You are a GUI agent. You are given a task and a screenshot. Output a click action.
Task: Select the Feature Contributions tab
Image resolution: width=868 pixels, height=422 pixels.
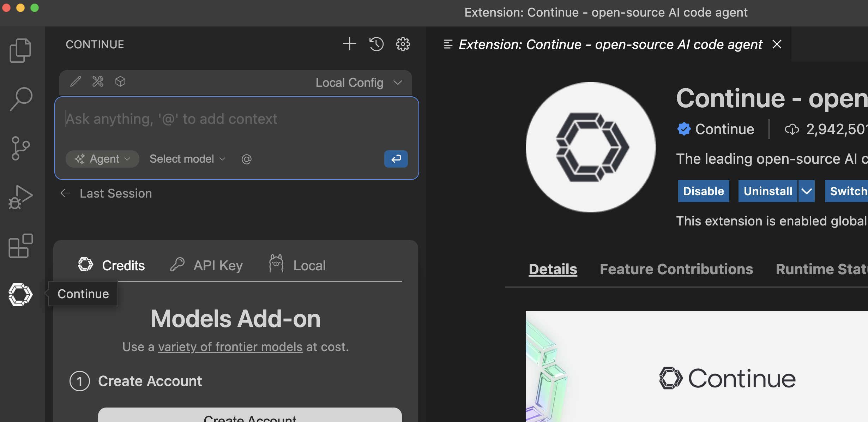[676, 269]
